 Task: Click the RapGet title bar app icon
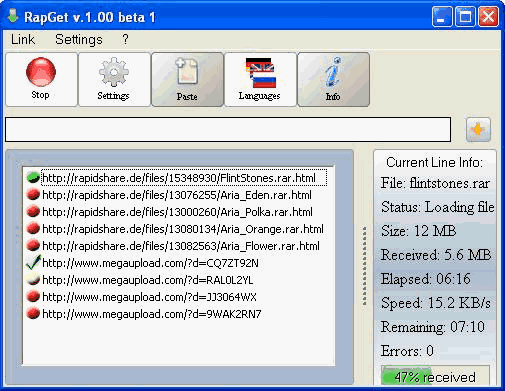pyautogui.click(x=13, y=16)
